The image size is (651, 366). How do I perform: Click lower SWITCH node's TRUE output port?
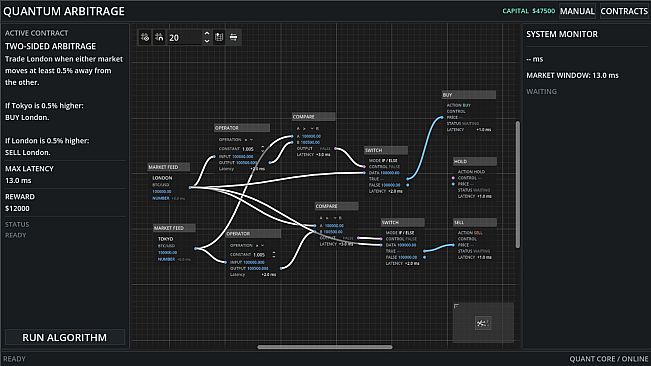click(424, 251)
